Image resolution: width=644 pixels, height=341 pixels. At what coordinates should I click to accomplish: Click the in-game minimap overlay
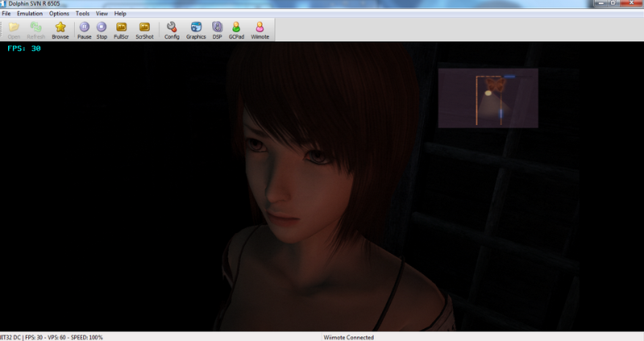(x=488, y=98)
